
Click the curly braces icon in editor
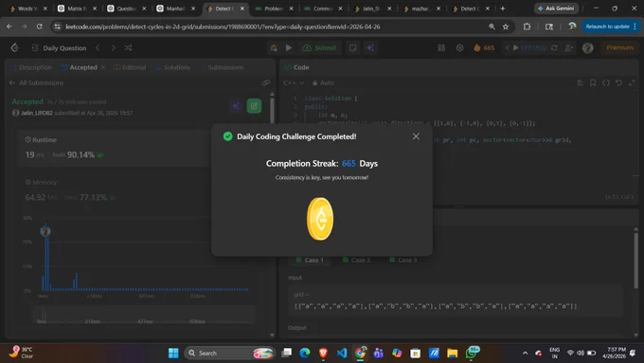coord(606,82)
